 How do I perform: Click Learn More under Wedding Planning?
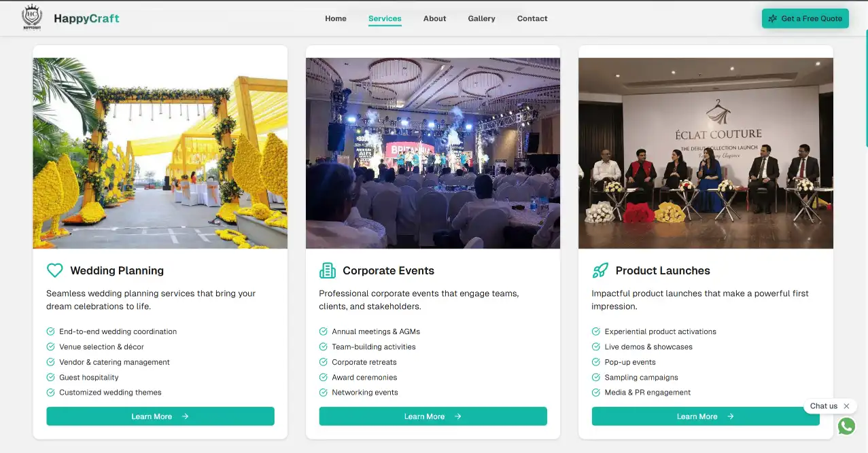tap(160, 416)
